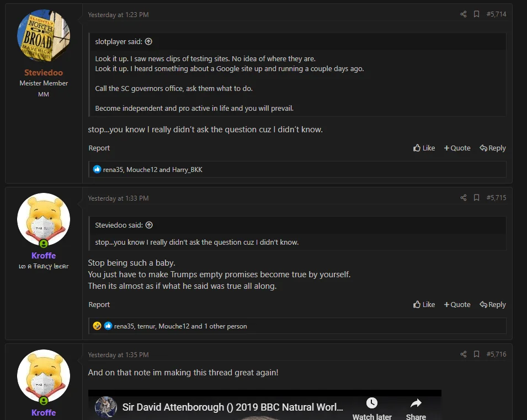Bookmark post #5,715
This screenshot has height=420, width=527.
point(476,198)
